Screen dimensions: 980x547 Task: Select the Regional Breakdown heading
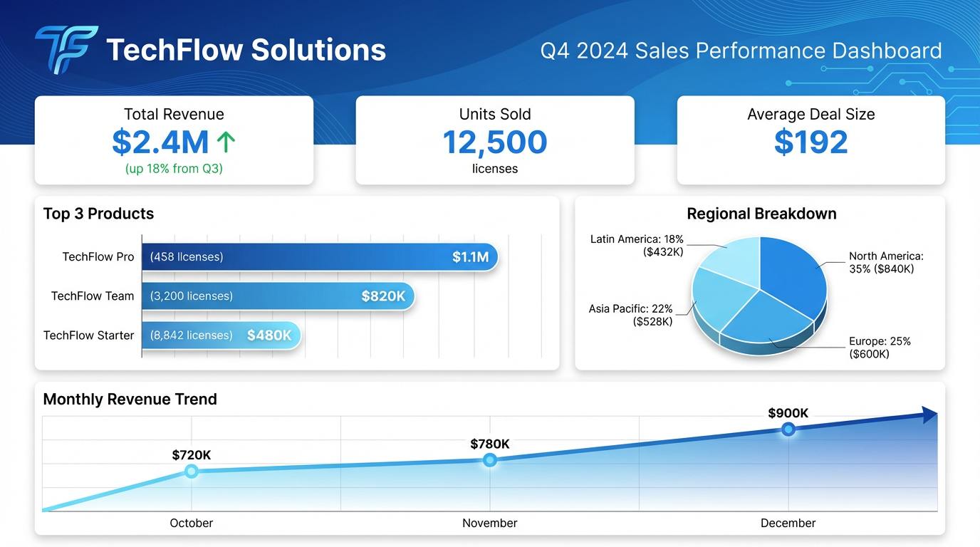761,214
